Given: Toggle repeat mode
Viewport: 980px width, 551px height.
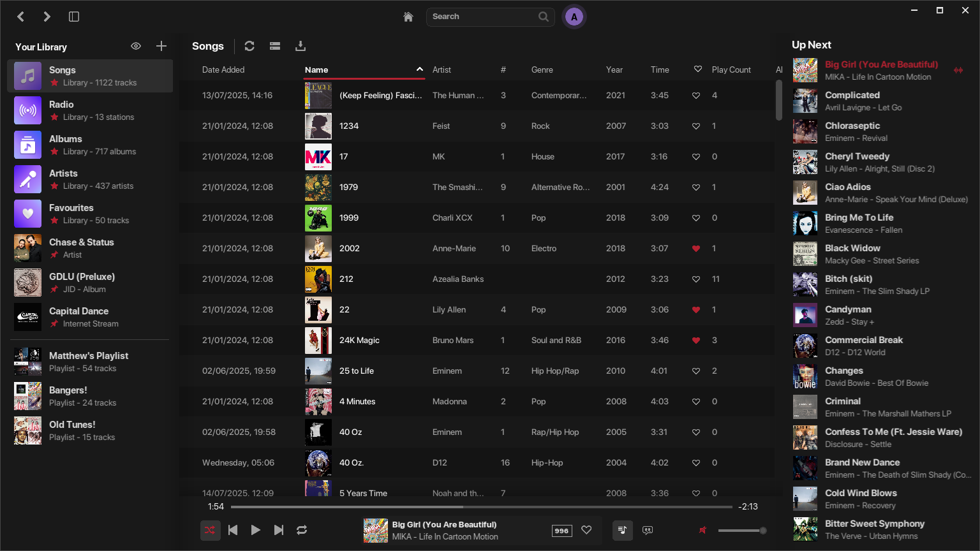Looking at the screenshot, I should [x=302, y=530].
